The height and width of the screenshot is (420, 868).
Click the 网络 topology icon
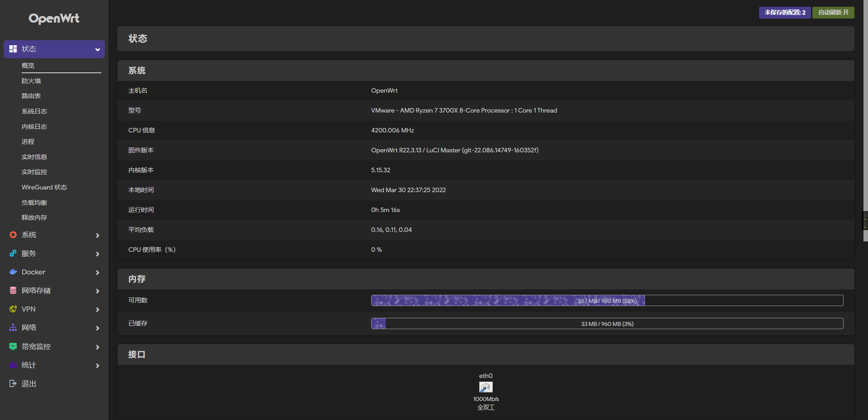(x=13, y=327)
